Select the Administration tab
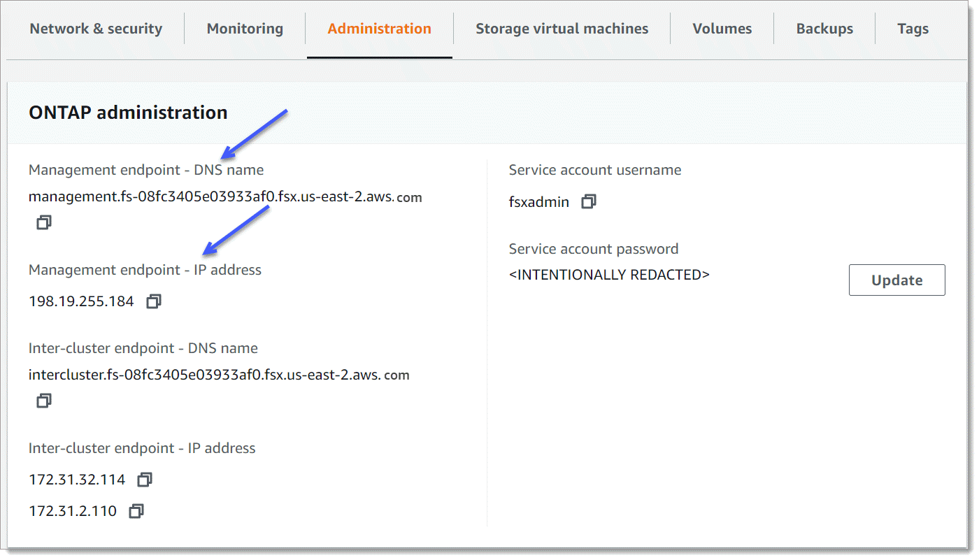The image size is (979, 560). tap(379, 29)
